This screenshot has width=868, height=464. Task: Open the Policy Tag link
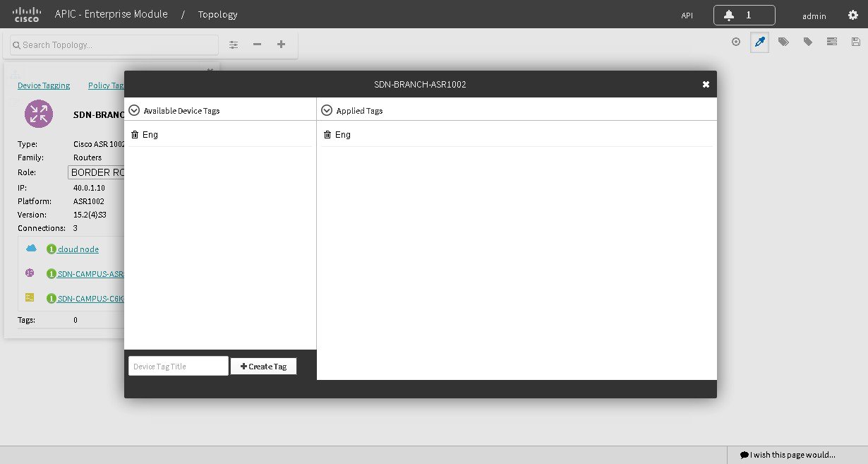(106, 85)
